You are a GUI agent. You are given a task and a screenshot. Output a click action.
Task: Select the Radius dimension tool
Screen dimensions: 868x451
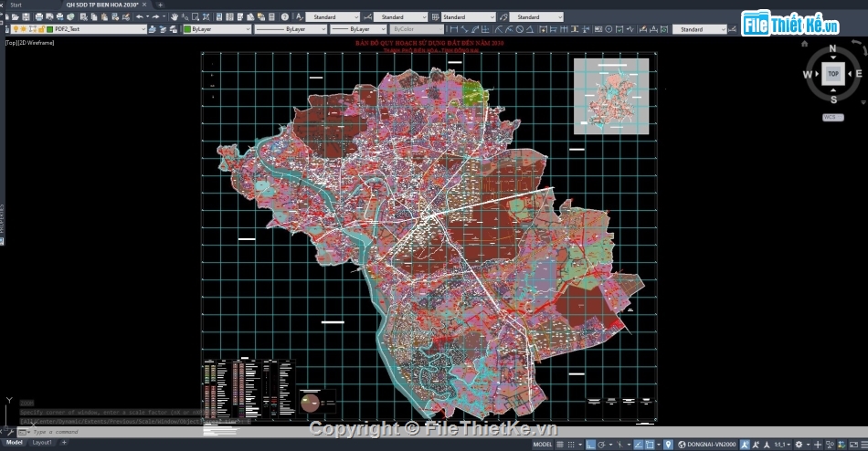pos(499,29)
